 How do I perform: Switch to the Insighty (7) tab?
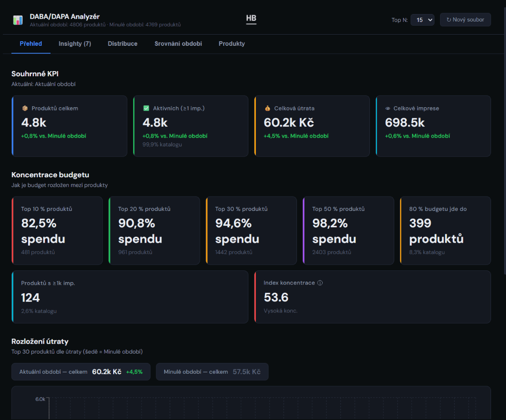[x=75, y=43]
